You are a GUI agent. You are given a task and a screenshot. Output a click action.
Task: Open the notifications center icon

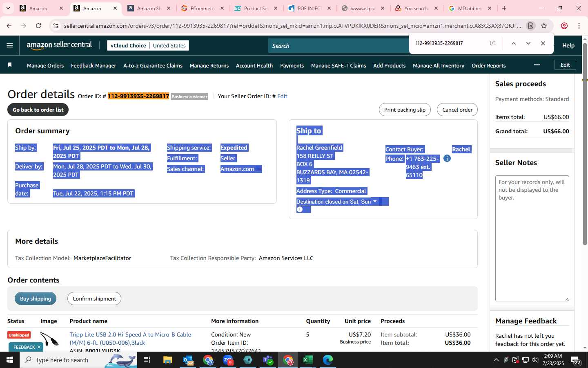click(x=576, y=360)
